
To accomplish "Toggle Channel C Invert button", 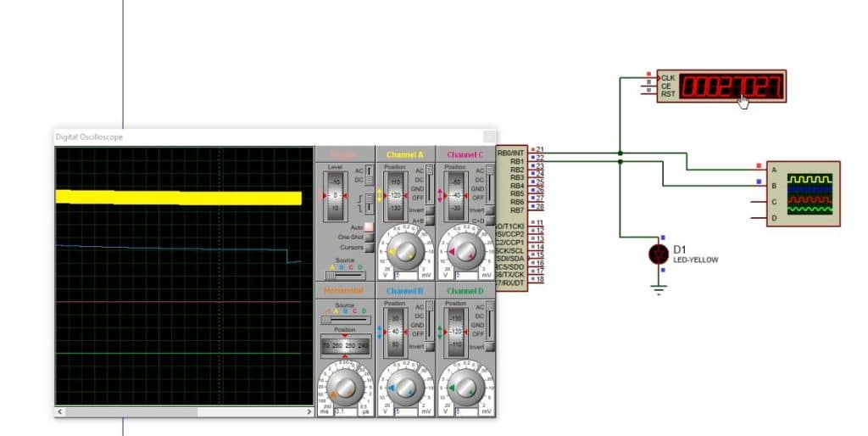I will (x=490, y=210).
